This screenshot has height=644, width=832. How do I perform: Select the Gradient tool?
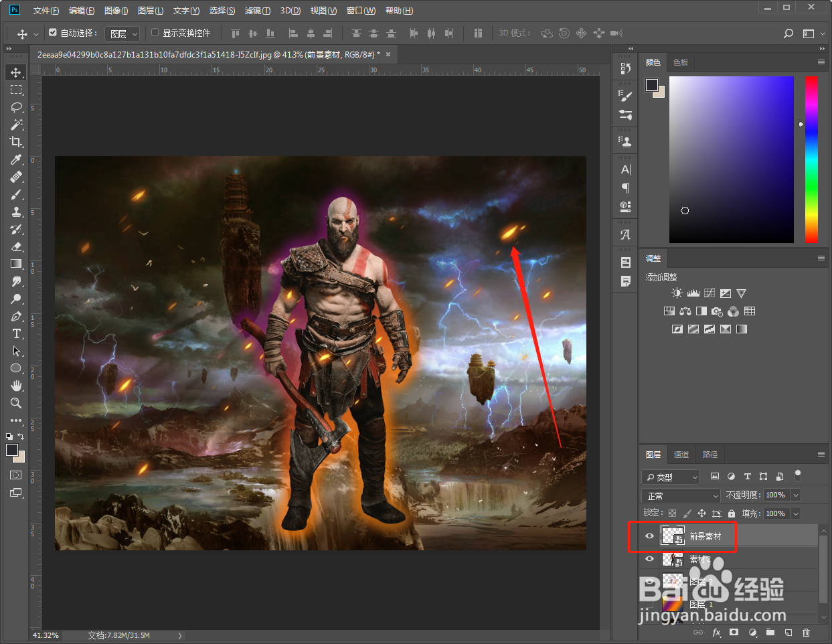(16, 264)
